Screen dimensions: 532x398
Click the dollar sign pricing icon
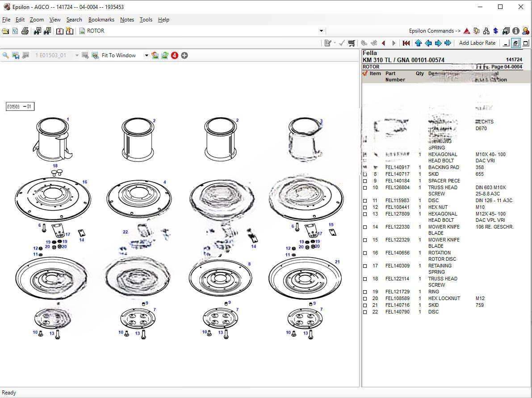(x=496, y=31)
